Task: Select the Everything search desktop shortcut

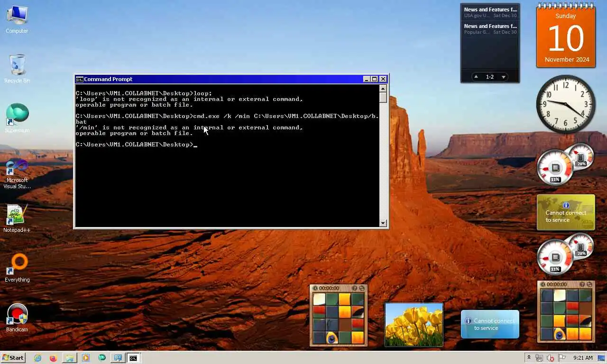Action: 17,268
